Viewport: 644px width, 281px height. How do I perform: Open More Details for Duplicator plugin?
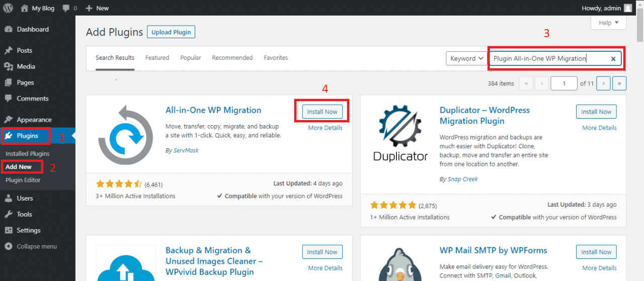tap(599, 128)
